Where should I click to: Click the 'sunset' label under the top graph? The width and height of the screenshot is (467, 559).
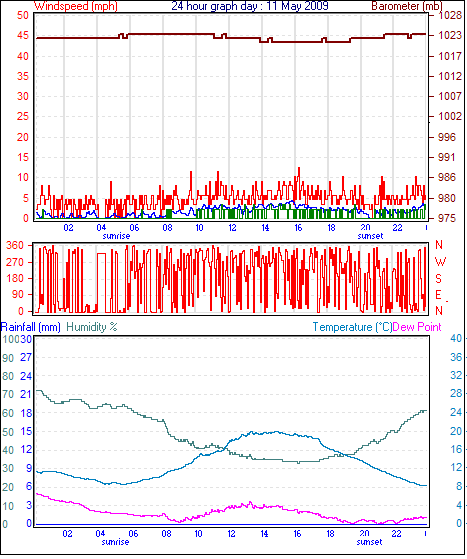point(370,236)
